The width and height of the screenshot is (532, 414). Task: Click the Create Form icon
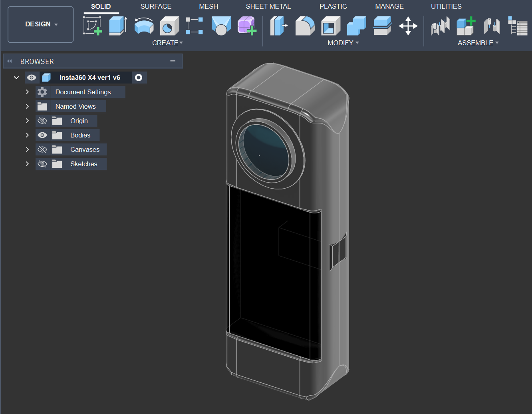(247, 26)
